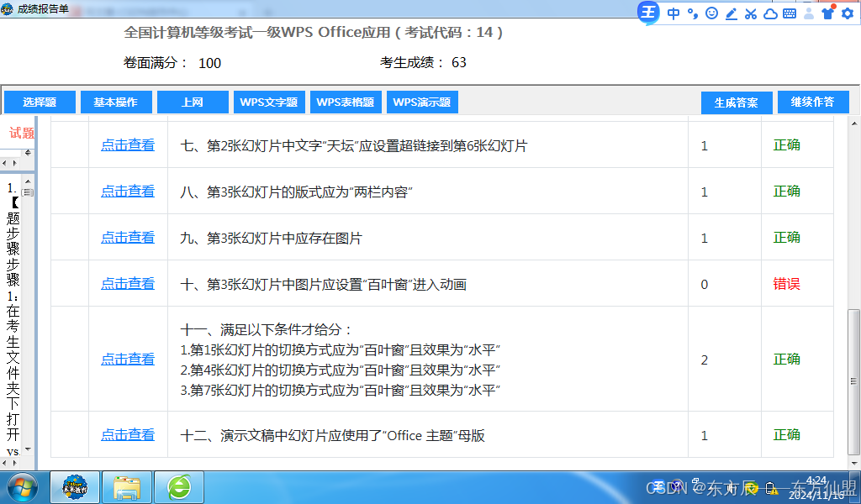
Task: Click the main results scrollbar down arrow
Action: coord(854,464)
